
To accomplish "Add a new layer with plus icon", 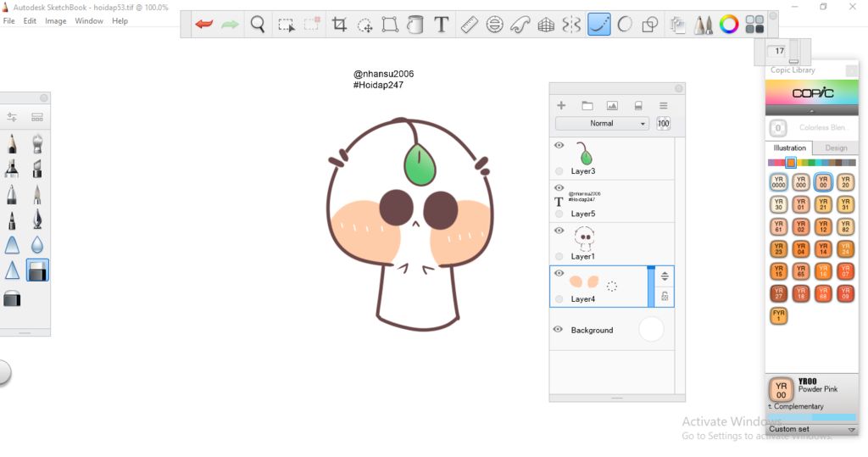I will 561,105.
